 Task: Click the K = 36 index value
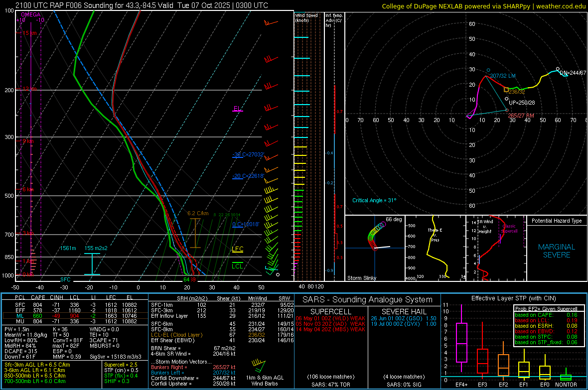[x=60, y=329]
